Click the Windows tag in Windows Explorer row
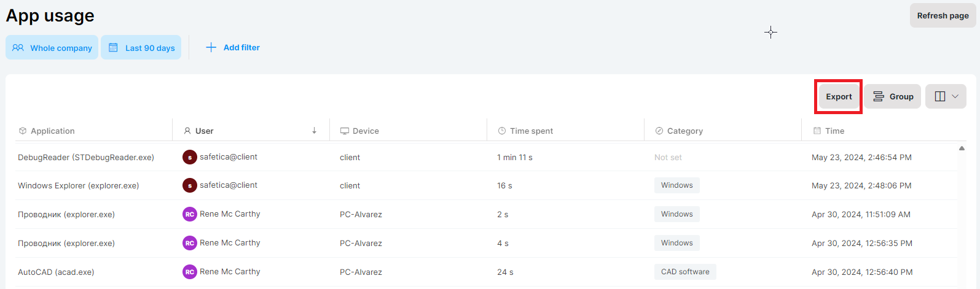 pos(677,185)
